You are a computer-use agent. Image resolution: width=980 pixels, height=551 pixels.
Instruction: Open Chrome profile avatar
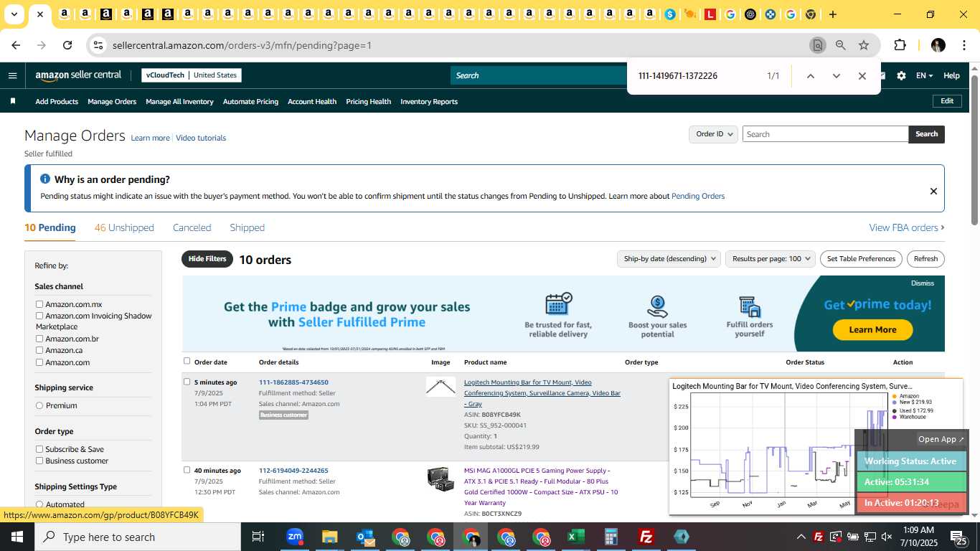pos(938,45)
